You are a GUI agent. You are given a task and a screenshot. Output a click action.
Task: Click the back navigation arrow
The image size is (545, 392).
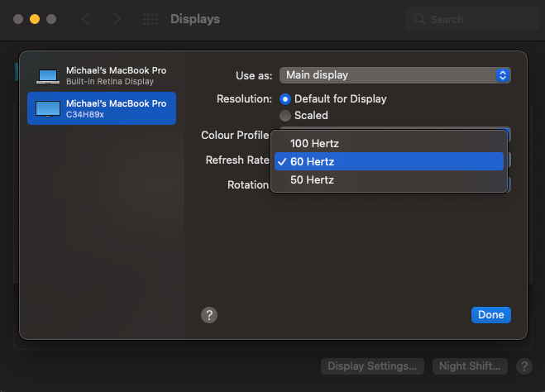[86, 19]
